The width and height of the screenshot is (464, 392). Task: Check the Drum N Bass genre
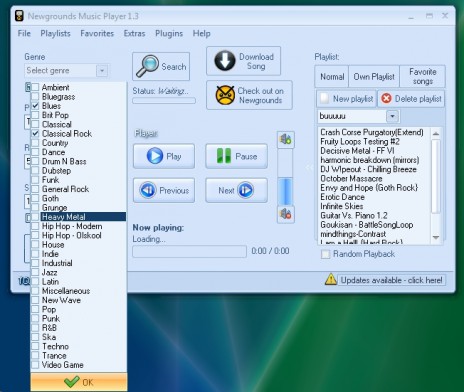pyautogui.click(x=35, y=161)
